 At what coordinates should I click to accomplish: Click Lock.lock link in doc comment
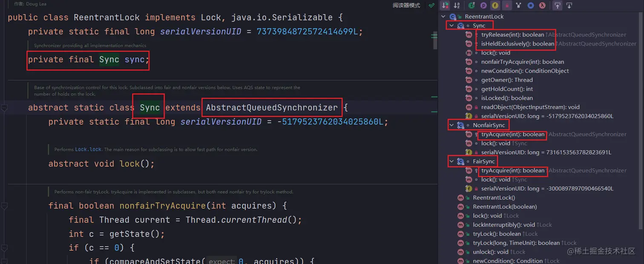pyautogui.click(x=89, y=150)
